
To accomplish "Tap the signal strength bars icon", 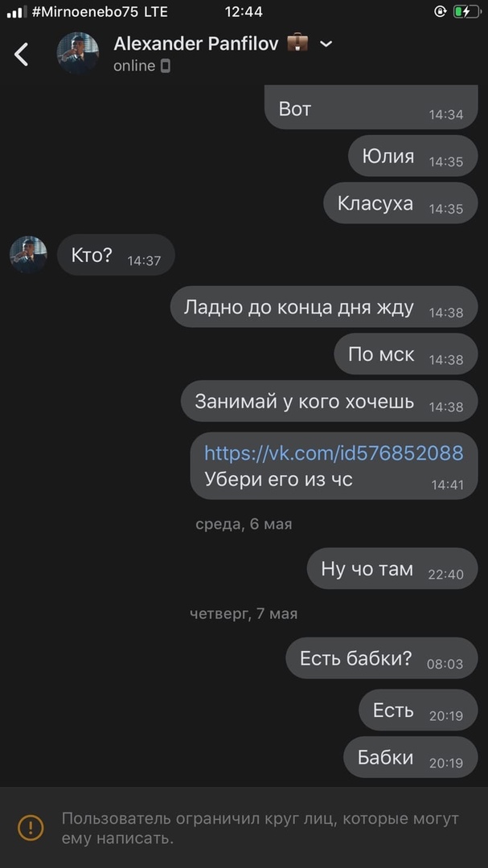I will tap(17, 12).
